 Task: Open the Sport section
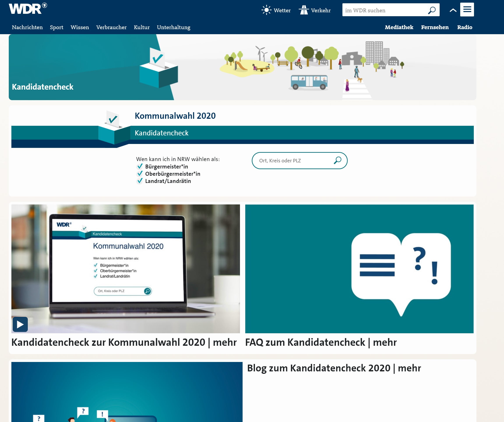[57, 27]
